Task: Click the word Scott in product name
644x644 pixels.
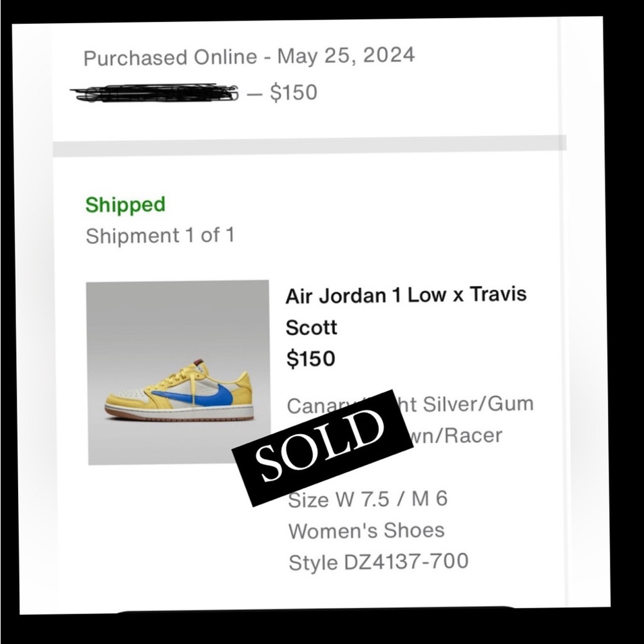Action: point(311,328)
